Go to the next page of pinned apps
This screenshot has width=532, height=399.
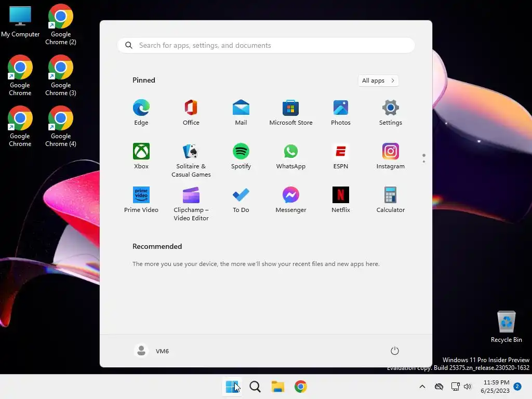point(424,162)
